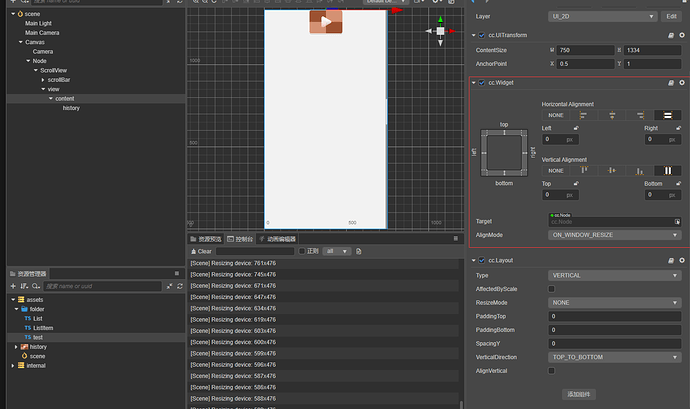Image resolution: width=690 pixels, height=409 pixels.
Task: Click the Edit layer button
Action: (671, 16)
